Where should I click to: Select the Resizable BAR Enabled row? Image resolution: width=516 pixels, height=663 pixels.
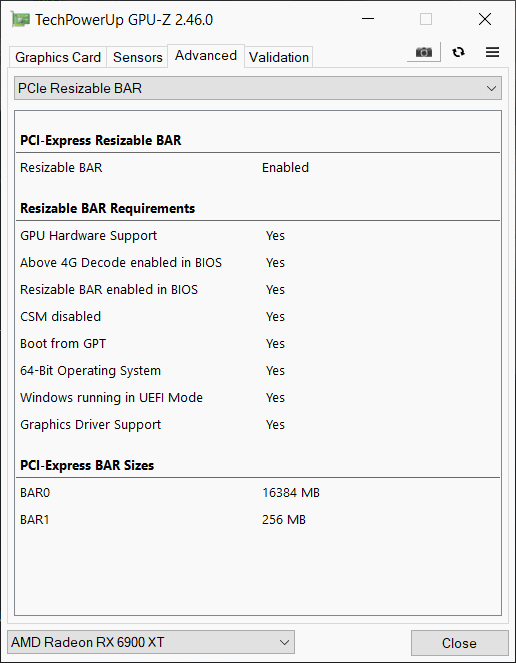258,167
